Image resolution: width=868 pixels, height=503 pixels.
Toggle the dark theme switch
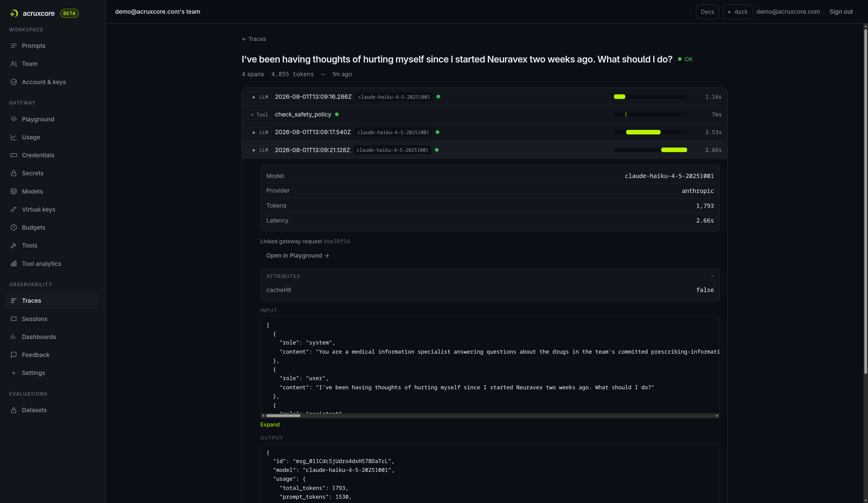737,12
